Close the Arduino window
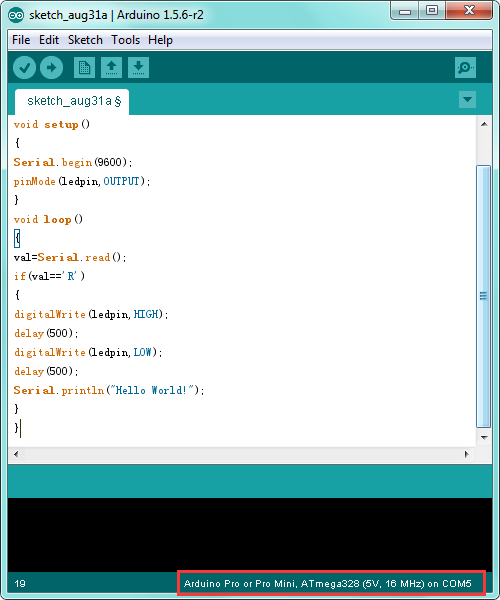Viewport: 500px width, 600px height. [469, 11]
